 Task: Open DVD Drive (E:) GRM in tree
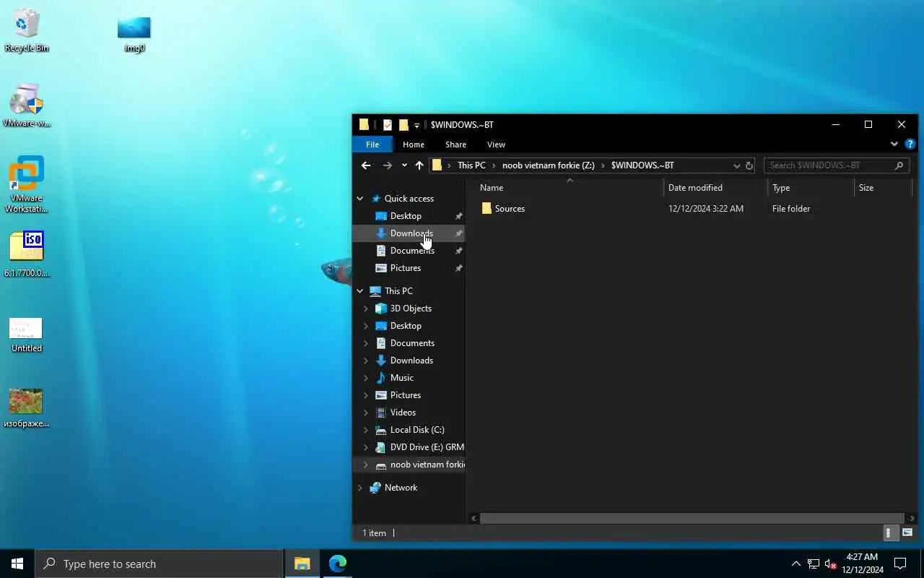point(427,447)
